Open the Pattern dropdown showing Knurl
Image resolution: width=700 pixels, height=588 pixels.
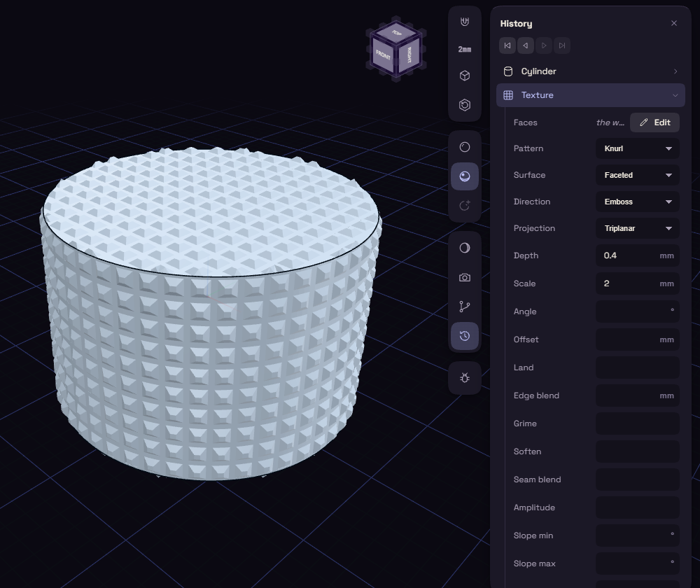638,148
